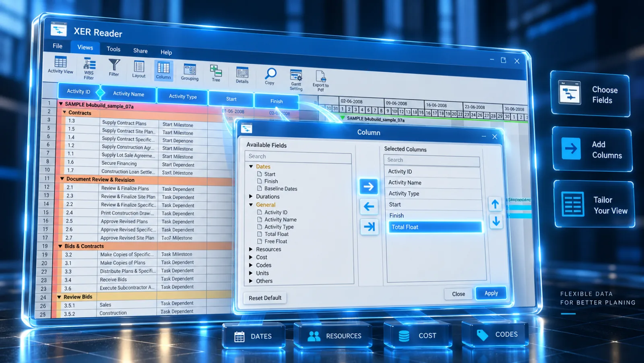644x363 pixels.
Task: Expand the Codes field group
Action: pyautogui.click(x=251, y=265)
